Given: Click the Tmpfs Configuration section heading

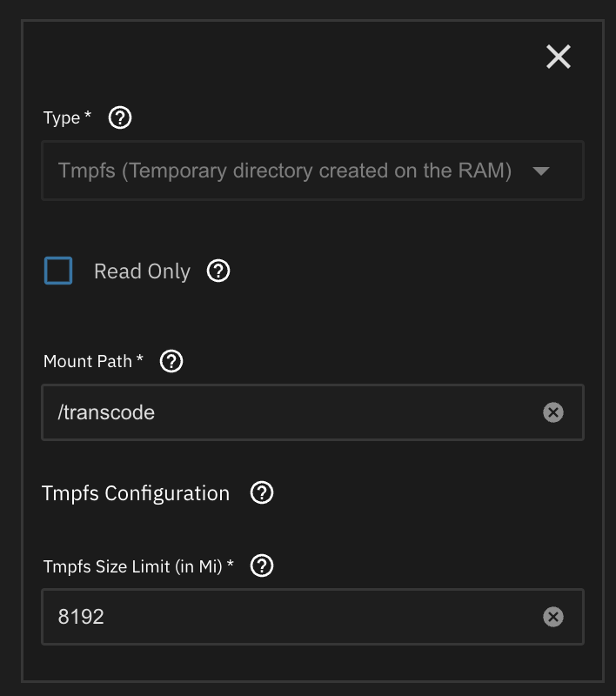Looking at the screenshot, I should click(x=136, y=493).
